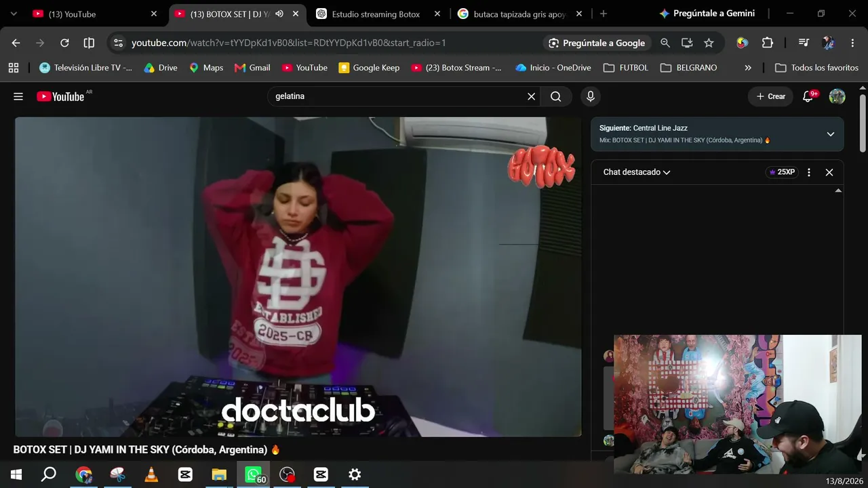Close the 'Estudio streaming Botox' tab

437,14
